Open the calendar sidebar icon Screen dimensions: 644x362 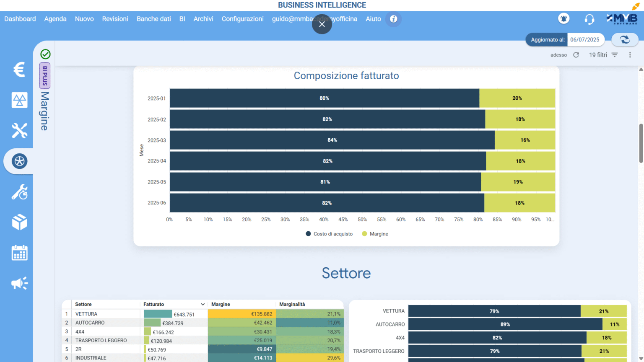(19, 253)
